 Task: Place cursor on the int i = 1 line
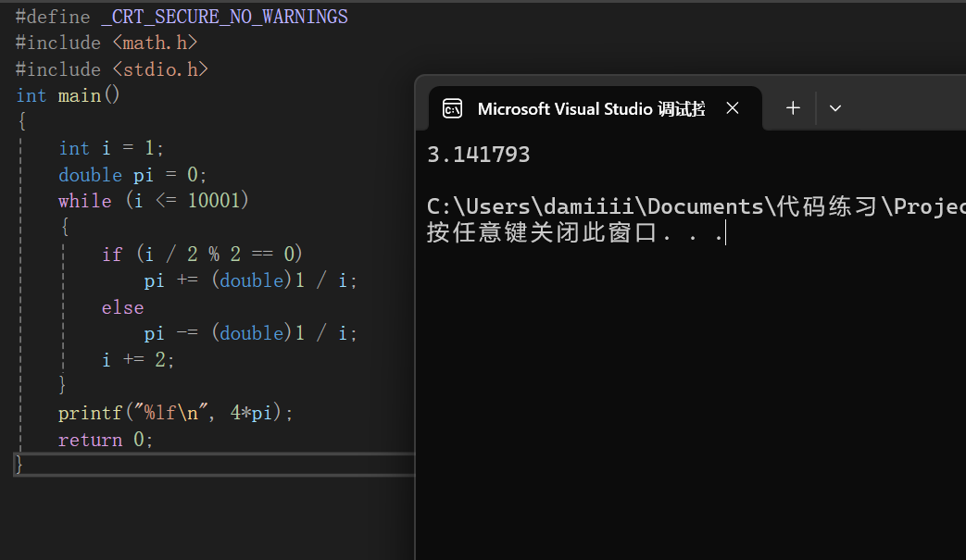click(111, 148)
